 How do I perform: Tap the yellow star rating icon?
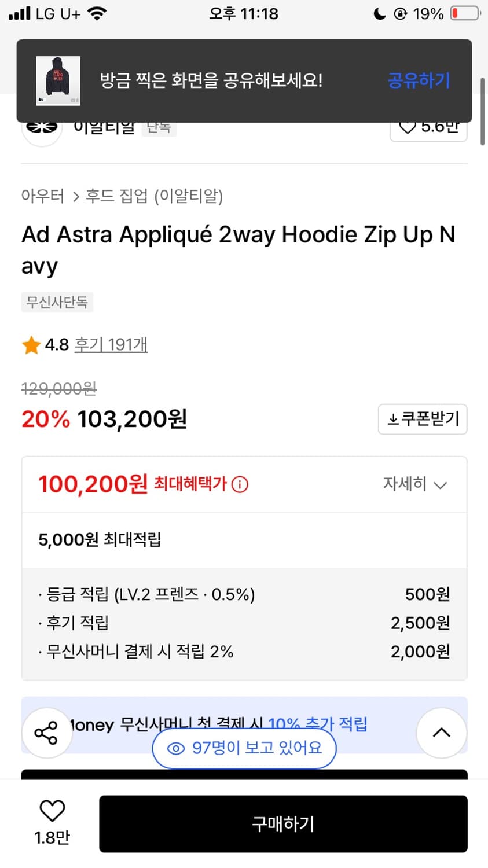31,345
